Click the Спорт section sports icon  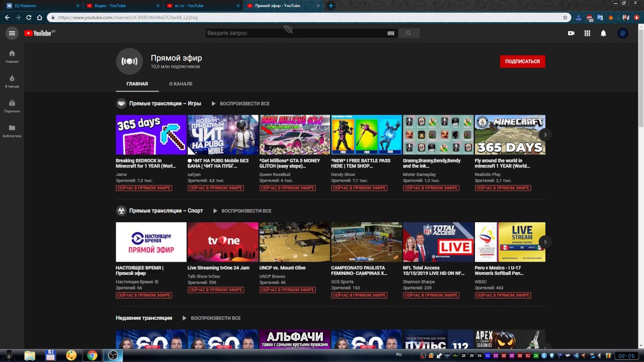(x=121, y=211)
